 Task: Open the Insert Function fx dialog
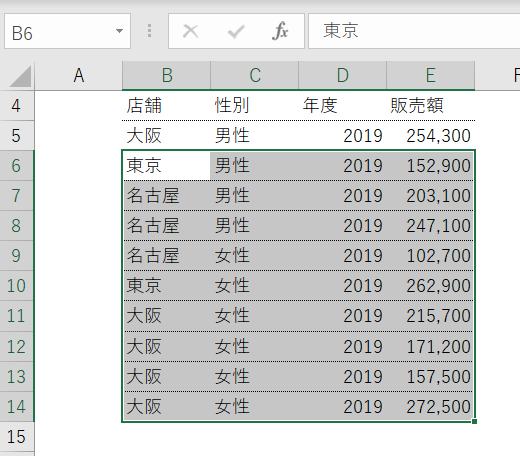(x=280, y=31)
